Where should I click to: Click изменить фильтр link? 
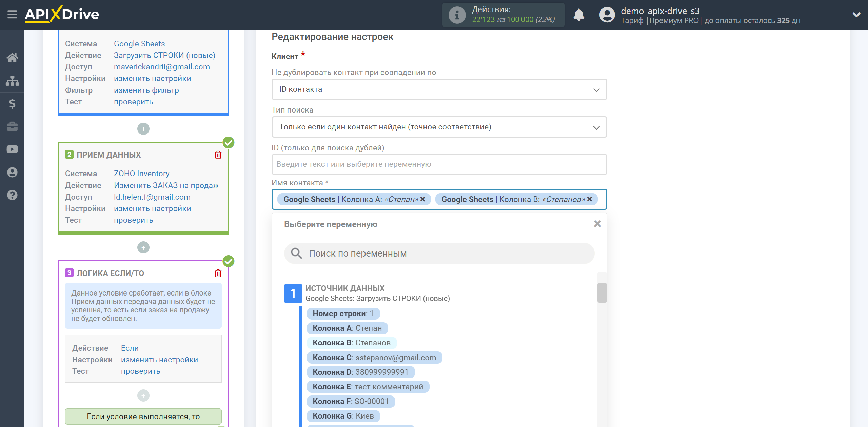tap(146, 90)
